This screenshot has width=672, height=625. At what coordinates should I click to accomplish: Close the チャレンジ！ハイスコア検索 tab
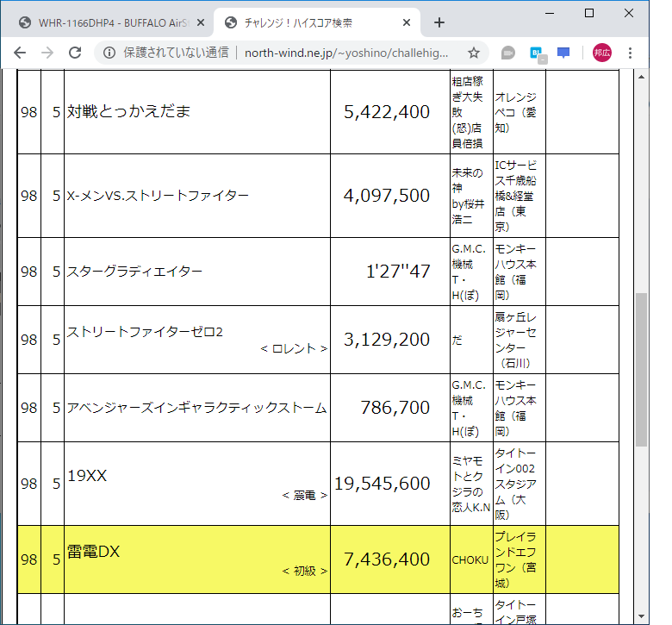[x=407, y=22]
